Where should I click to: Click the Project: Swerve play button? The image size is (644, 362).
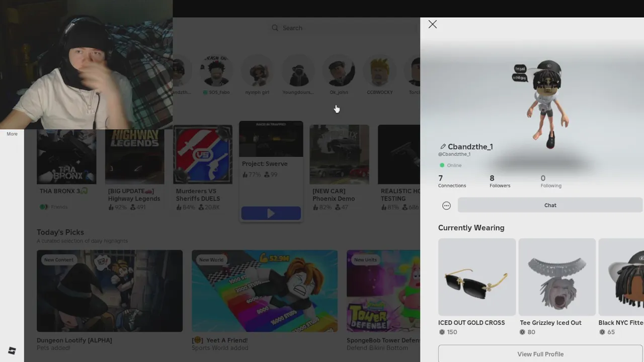[271, 213]
